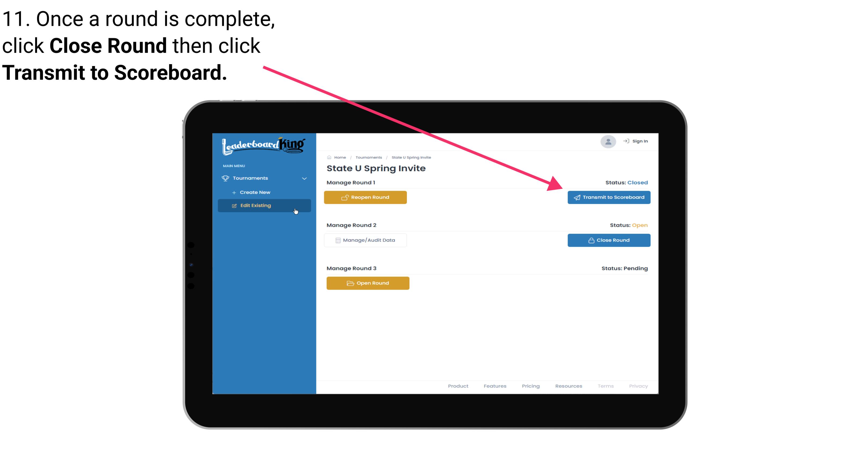Viewport: 868px width, 467px height.
Task: Click the Tournaments dropdown chevron
Action: coord(305,177)
